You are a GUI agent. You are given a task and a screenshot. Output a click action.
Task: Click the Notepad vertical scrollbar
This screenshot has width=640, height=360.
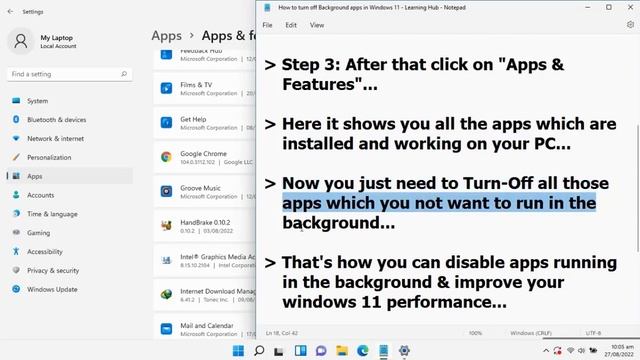pos(637,188)
